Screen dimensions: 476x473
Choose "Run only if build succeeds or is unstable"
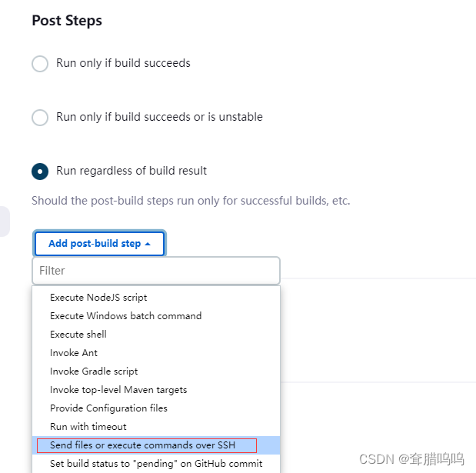pos(40,117)
